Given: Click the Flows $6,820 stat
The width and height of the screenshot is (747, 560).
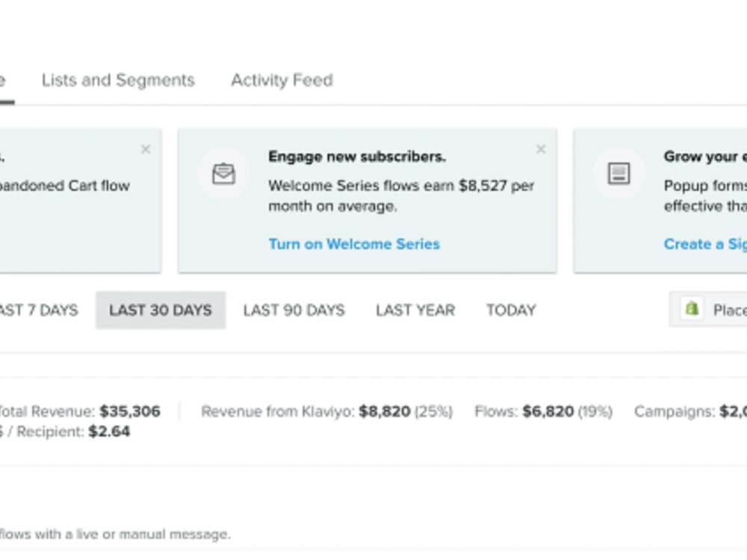Looking at the screenshot, I should click(x=548, y=411).
